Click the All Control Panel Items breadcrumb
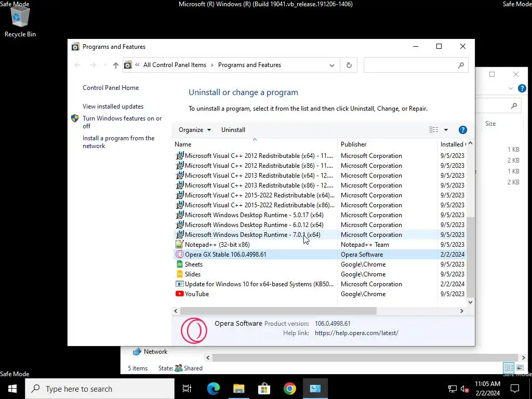This screenshot has height=399, width=532. [175, 65]
